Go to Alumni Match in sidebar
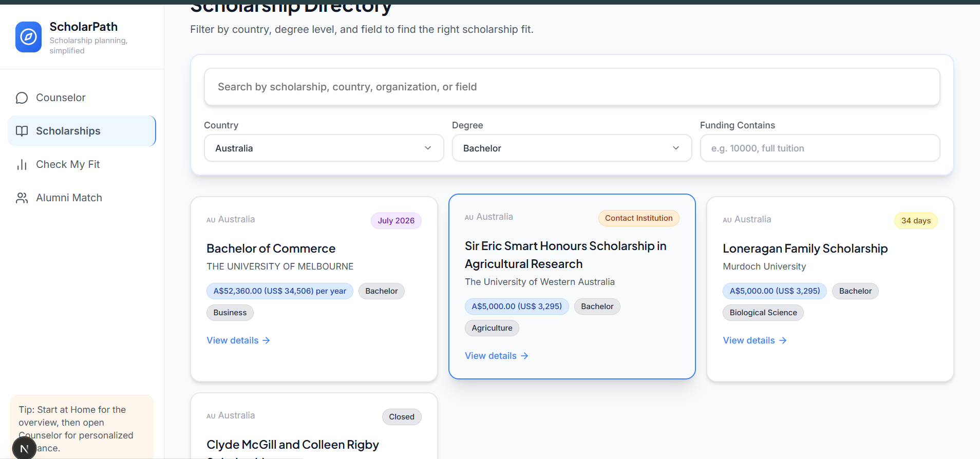This screenshot has width=980, height=459. [x=69, y=198]
